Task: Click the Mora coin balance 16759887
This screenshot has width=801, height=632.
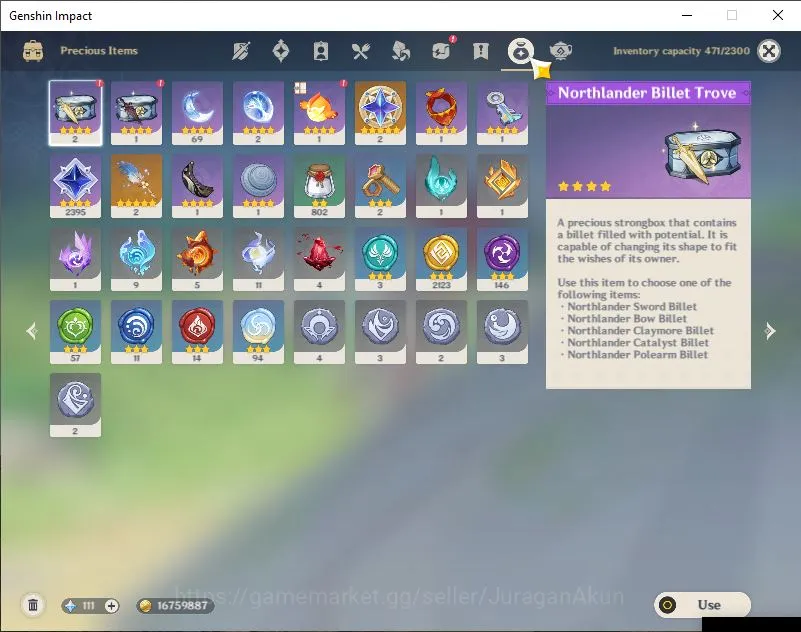Action: (x=175, y=606)
